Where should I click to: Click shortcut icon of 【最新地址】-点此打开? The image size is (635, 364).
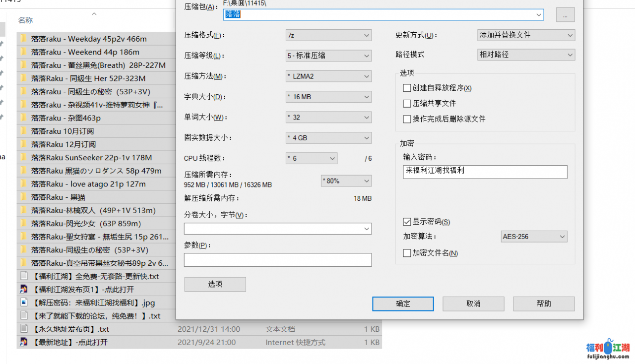pyautogui.click(x=23, y=342)
